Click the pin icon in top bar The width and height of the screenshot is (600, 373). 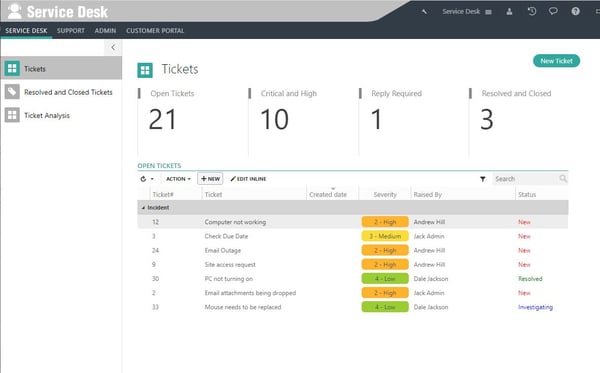coord(424,12)
